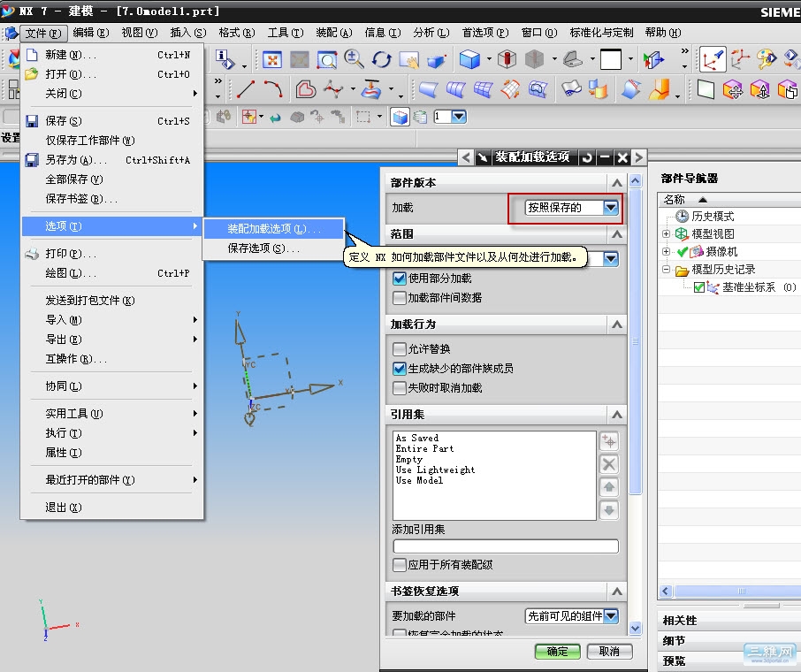Click navigator horizontal scrollbar left arrow
The image size is (801, 672).
pyautogui.click(x=665, y=592)
